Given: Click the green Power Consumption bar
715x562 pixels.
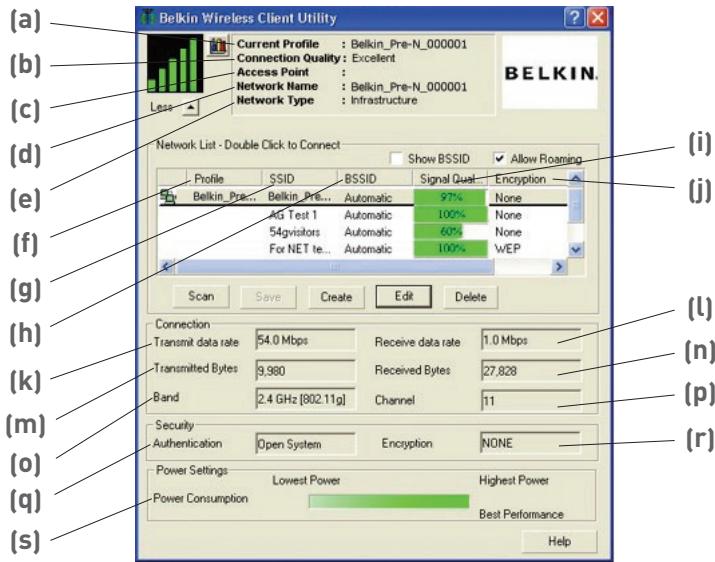Looking at the screenshot, I should (x=389, y=501).
